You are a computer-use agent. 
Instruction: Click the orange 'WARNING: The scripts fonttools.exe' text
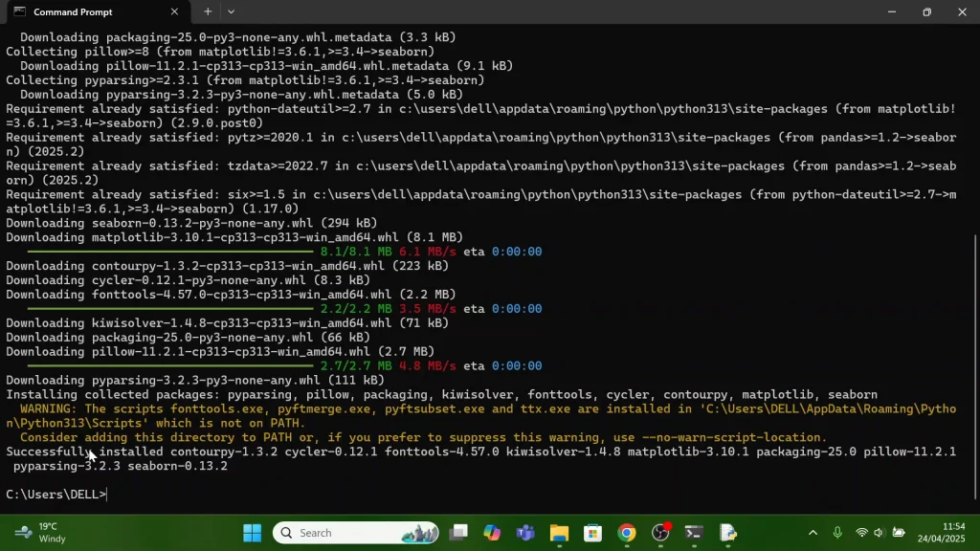pos(480,416)
